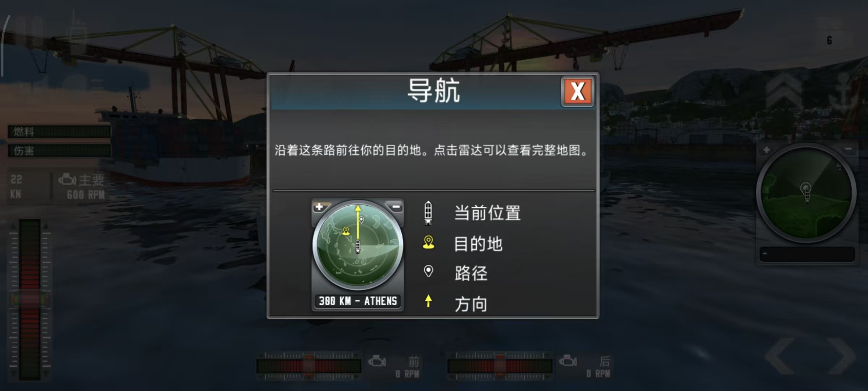Tap the 300 KM - ATHENS distance label
The width and height of the screenshot is (868, 391).
point(358,301)
